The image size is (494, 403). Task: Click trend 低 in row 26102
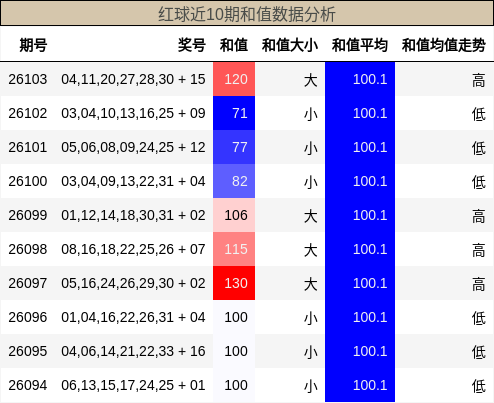(x=479, y=114)
